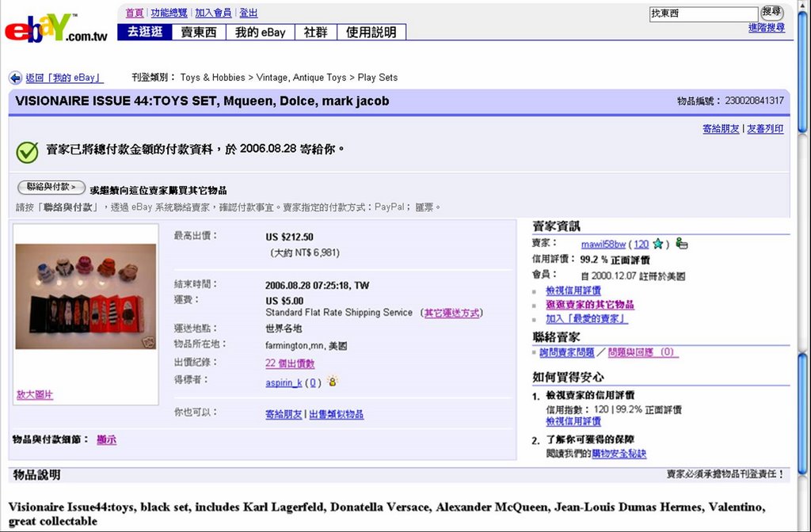Click 加入「最愛的賣家」link
This screenshot has width=811, height=532.
pos(587,319)
